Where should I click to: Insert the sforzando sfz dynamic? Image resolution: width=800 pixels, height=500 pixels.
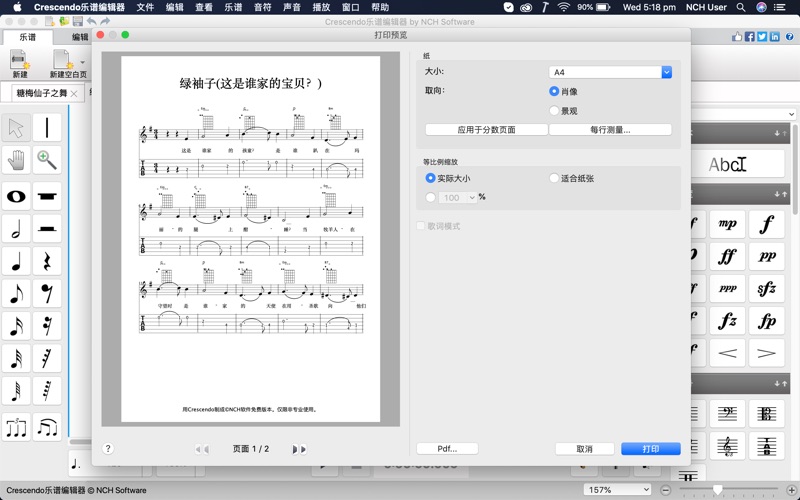[x=767, y=290]
